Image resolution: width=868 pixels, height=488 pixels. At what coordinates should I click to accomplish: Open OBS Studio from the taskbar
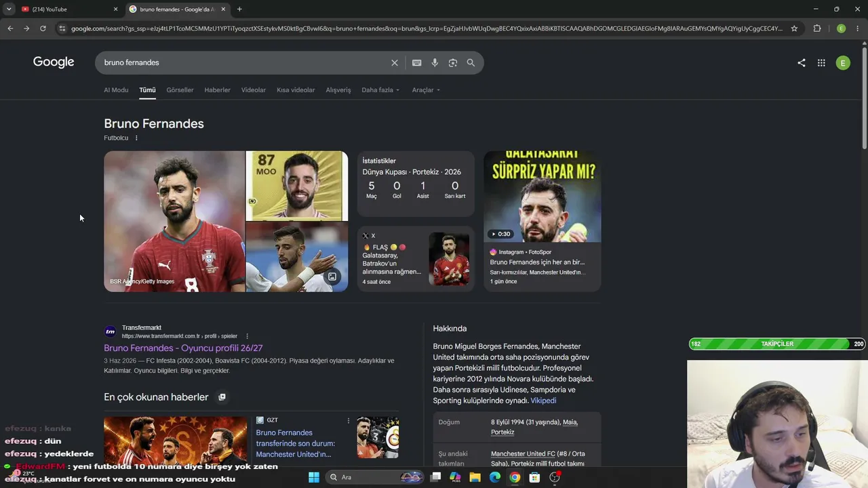pos(555,477)
